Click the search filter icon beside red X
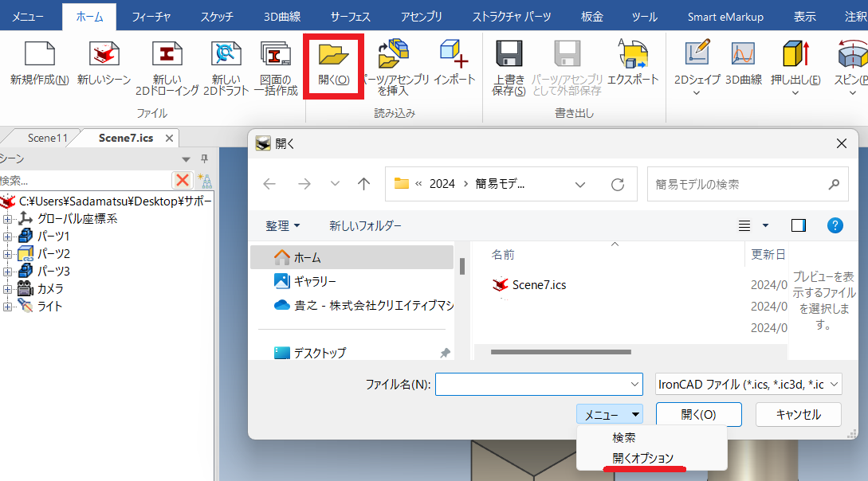 204,180
